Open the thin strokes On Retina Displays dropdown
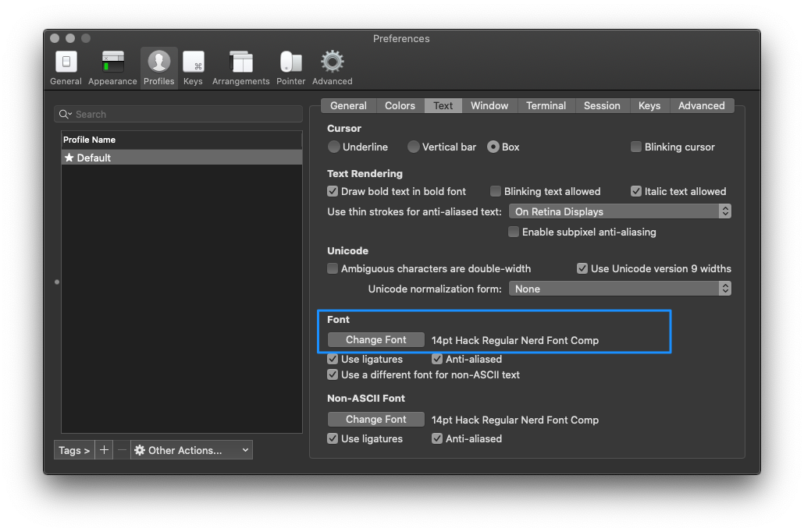 [620, 211]
